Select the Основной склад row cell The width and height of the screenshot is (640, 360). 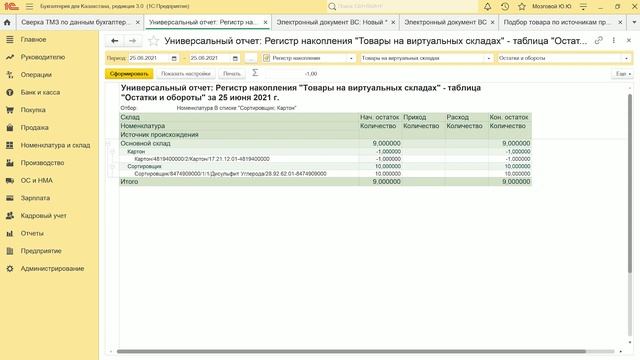[239, 144]
